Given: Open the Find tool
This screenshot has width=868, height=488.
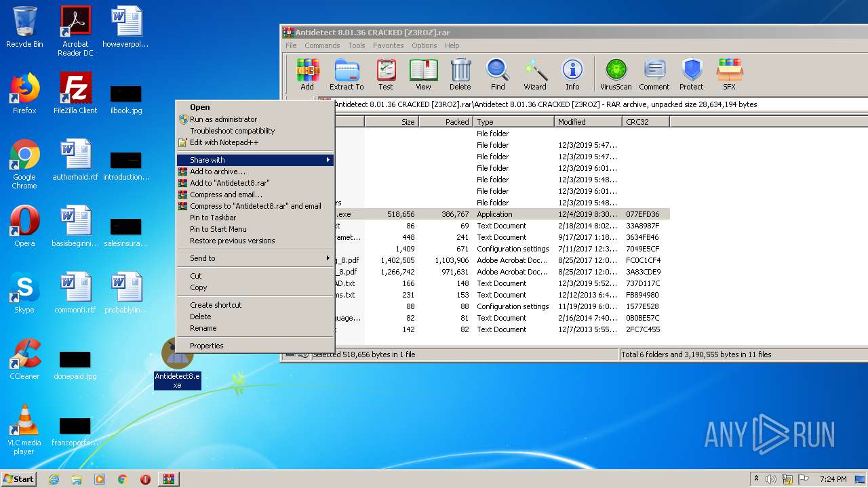Looking at the screenshot, I should (498, 75).
